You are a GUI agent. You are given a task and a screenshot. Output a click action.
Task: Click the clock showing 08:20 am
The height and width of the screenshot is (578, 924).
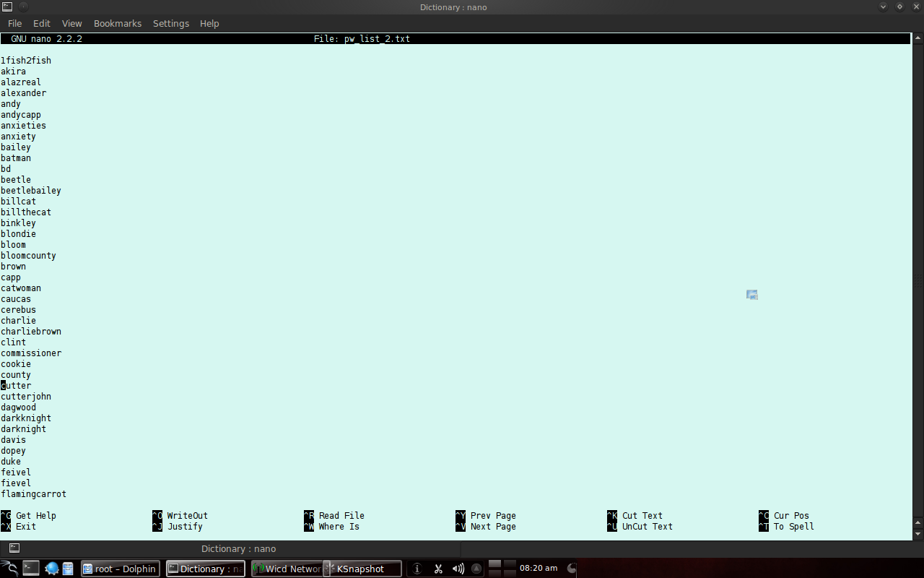pos(539,569)
